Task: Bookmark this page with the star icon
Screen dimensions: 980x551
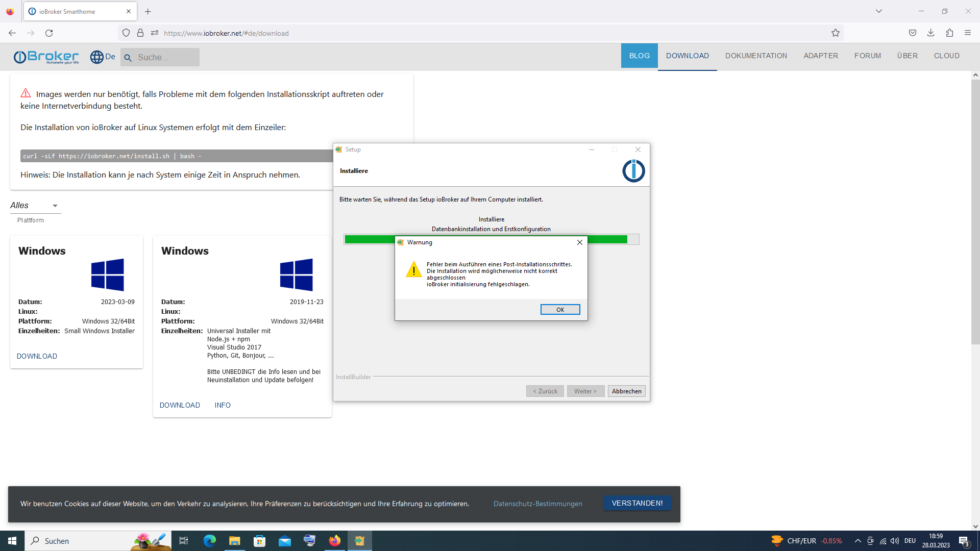Action: pos(836,33)
